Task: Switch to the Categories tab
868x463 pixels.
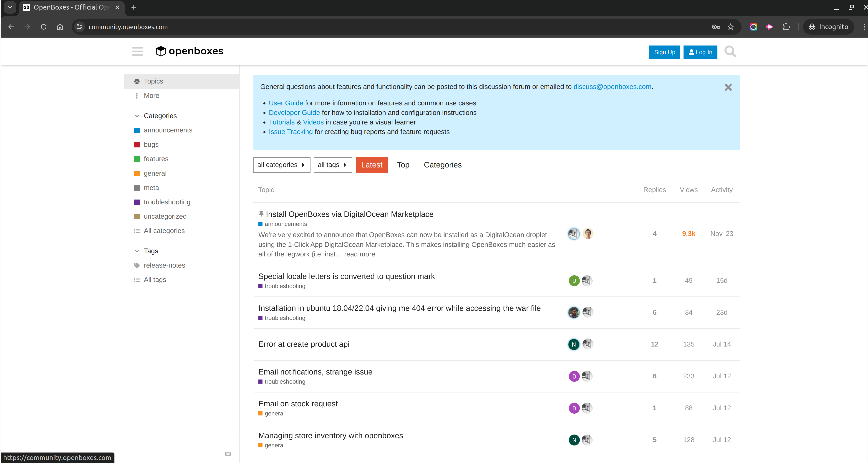Action: (442, 165)
